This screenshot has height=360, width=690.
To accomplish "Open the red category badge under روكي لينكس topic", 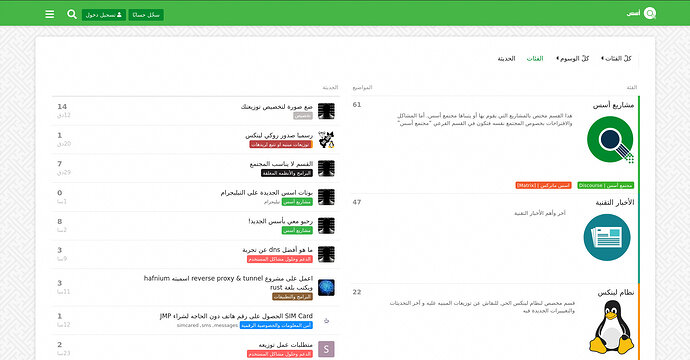I will tap(281, 144).
